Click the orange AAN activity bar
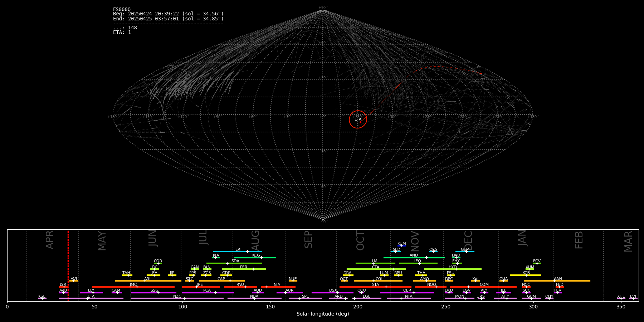The width and height of the screenshot is (644, 322). pos(557,281)
